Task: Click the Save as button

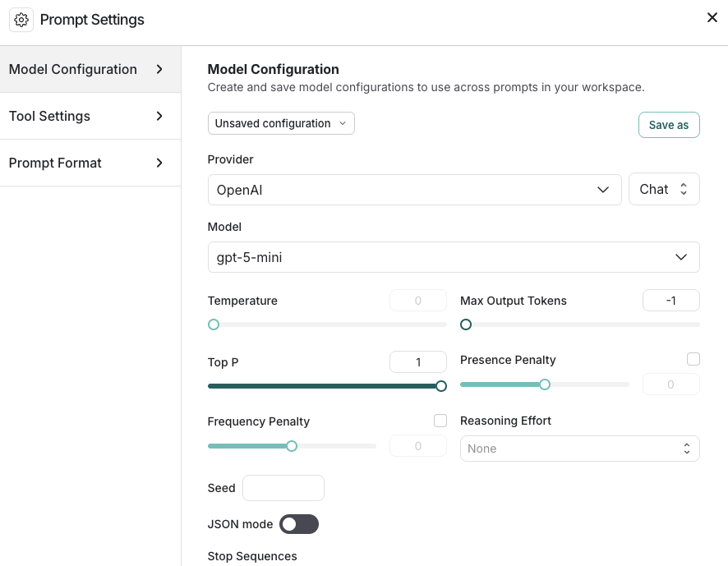Action: tap(669, 125)
